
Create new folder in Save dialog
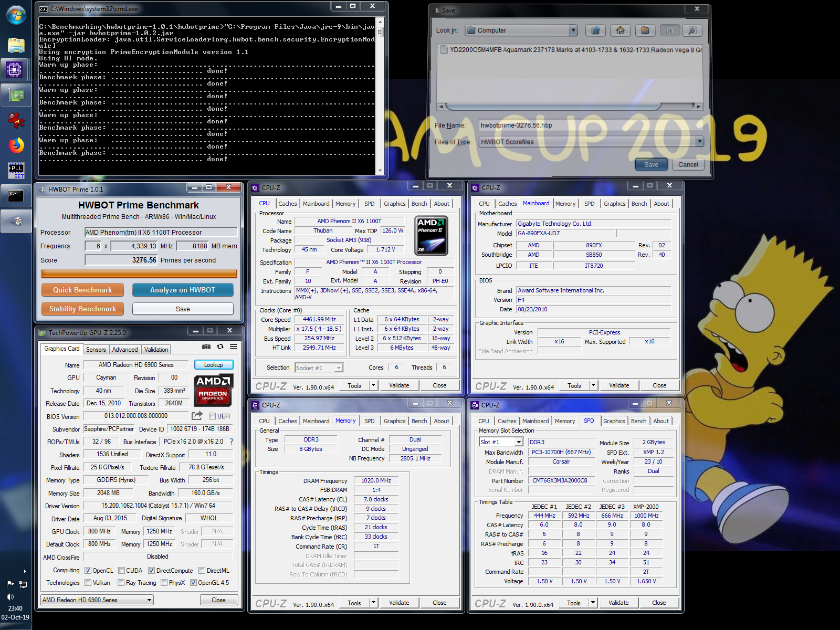tap(645, 30)
